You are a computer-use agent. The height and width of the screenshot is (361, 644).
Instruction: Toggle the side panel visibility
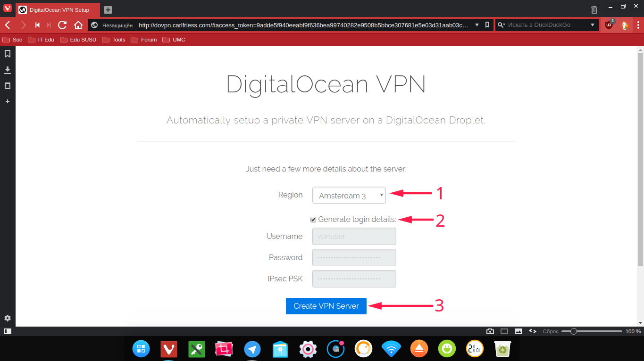click(x=8, y=331)
